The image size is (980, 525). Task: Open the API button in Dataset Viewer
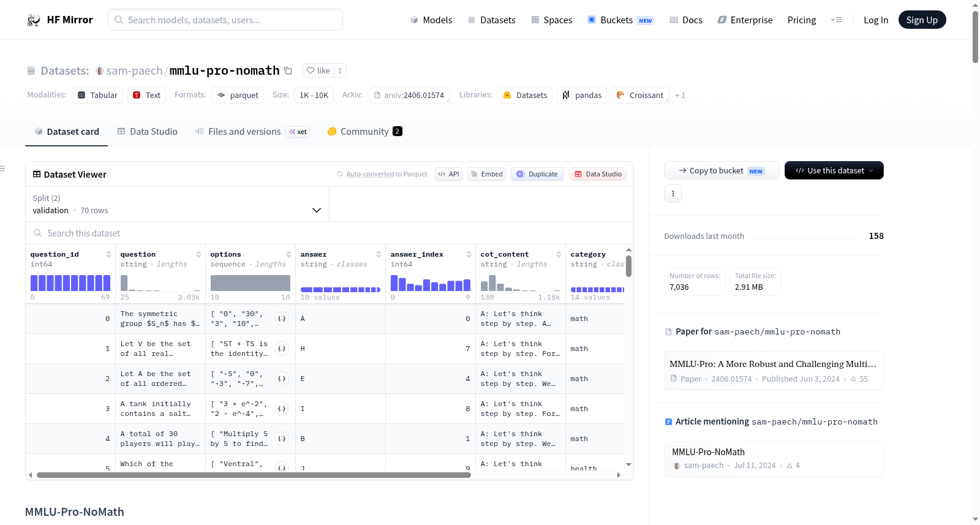[448, 174]
